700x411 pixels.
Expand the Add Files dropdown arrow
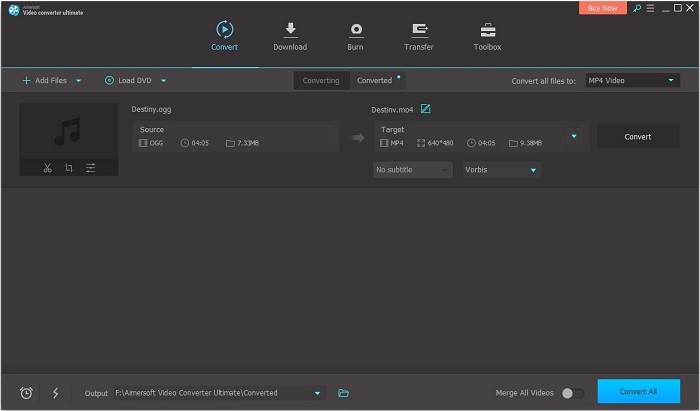pyautogui.click(x=79, y=81)
